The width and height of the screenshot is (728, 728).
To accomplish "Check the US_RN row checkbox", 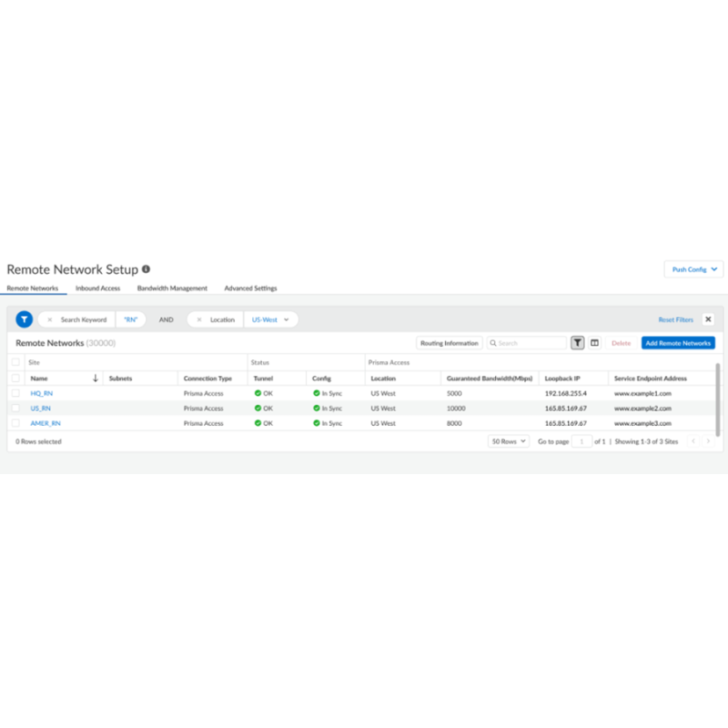I will [15, 408].
